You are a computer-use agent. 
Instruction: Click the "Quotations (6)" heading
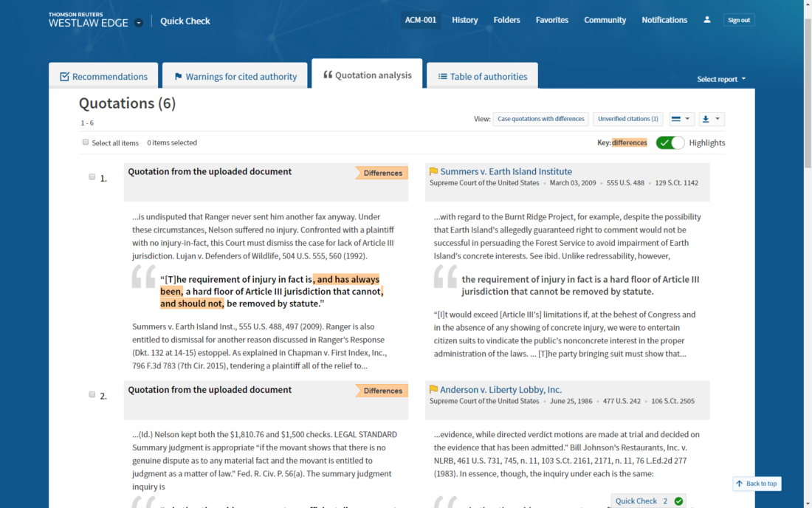tap(128, 103)
